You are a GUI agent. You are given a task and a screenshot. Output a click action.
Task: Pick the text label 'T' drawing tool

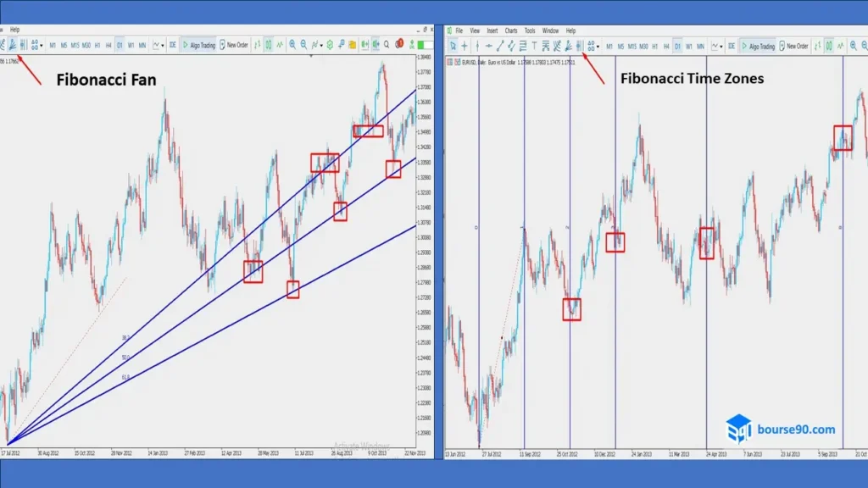[534, 46]
